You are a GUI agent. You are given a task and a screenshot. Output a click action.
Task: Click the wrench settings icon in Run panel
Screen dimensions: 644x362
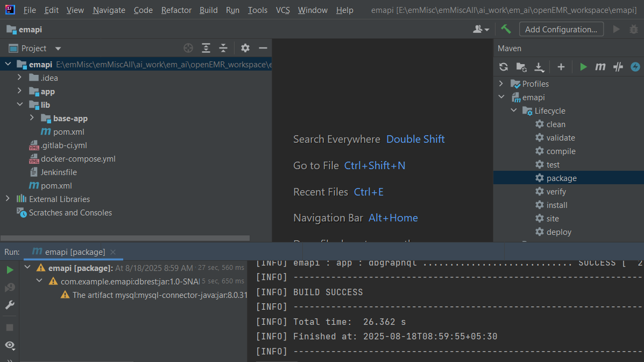(10, 304)
